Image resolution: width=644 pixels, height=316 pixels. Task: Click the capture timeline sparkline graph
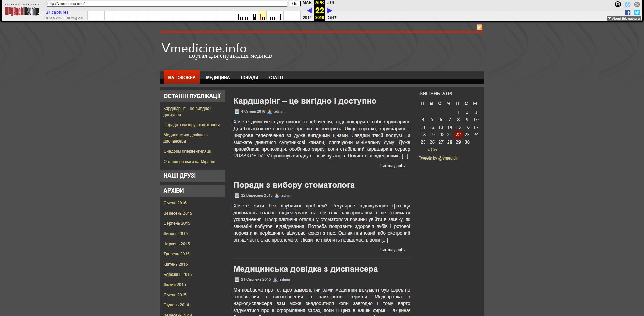coord(194,16)
